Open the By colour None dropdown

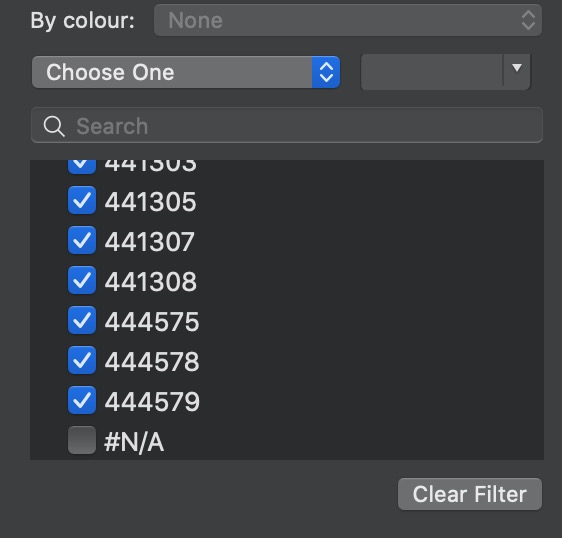click(x=348, y=20)
